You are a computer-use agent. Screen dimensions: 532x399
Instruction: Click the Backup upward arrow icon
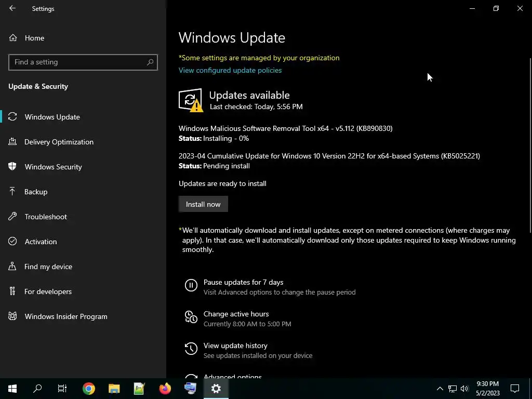[x=12, y=191]
